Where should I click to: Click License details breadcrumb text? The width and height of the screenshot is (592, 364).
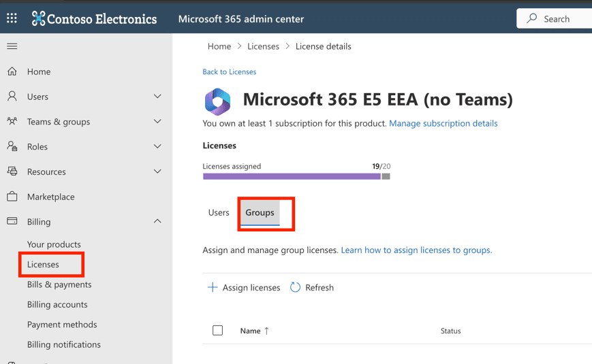(x=323, y=46)
